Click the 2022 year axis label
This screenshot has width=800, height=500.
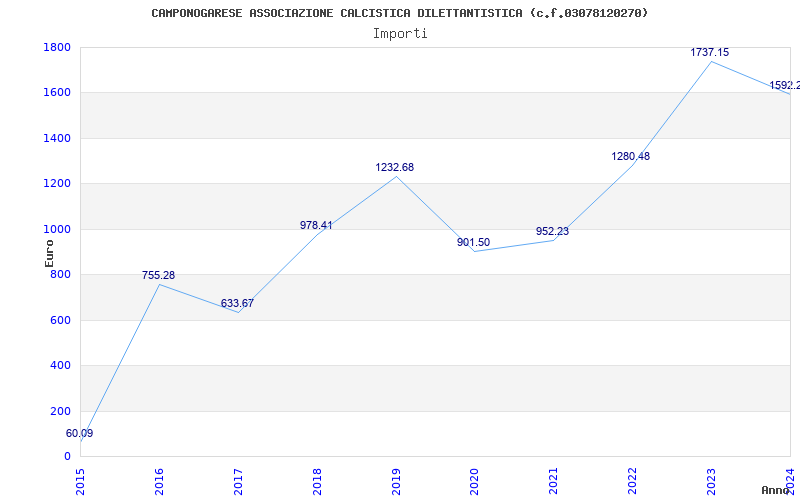click(x=632, y=482)
